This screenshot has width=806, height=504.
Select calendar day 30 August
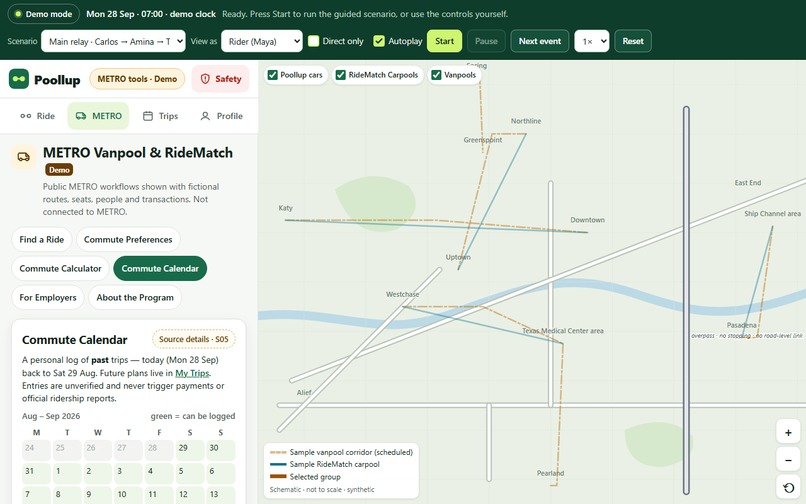tap(221, 450)
